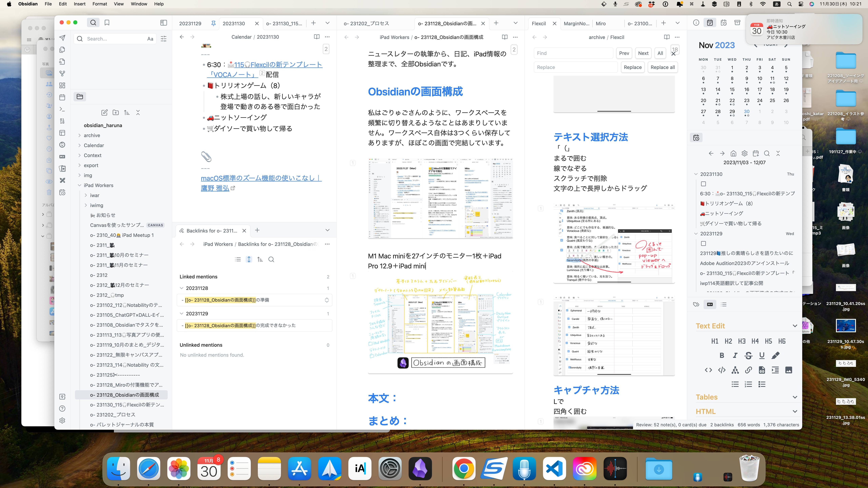This screenshot has width=868, height=488.
Task: Follow the macOS zoom feature link
Action: (261, 179)
